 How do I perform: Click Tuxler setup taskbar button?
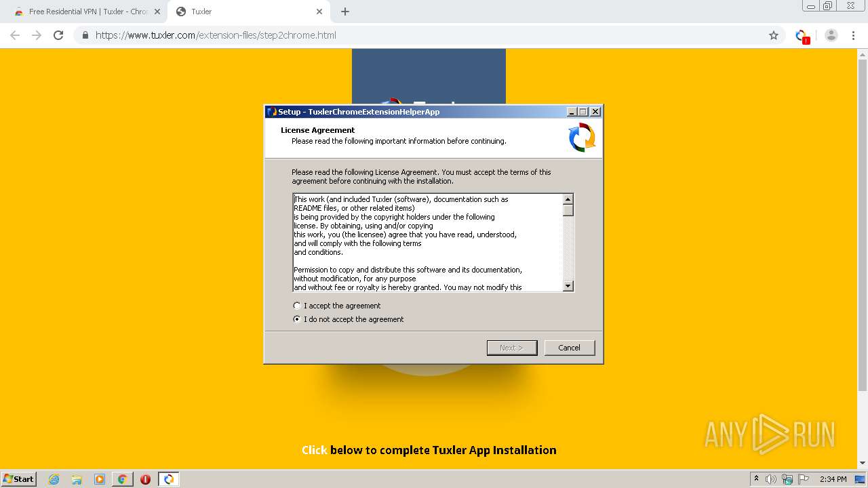pos(169,479)
